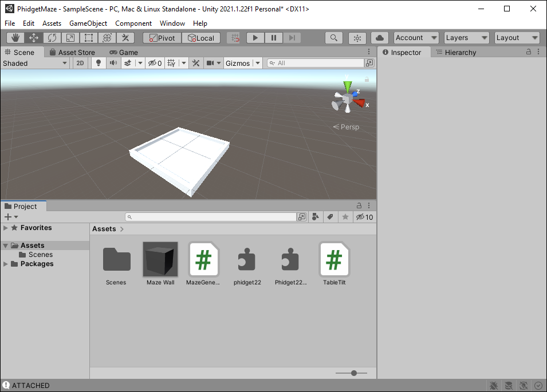Viewport: 547px width, 392px height.
Task: Toggle Local/Global handle rotation
Action: (x=201, y=38)
